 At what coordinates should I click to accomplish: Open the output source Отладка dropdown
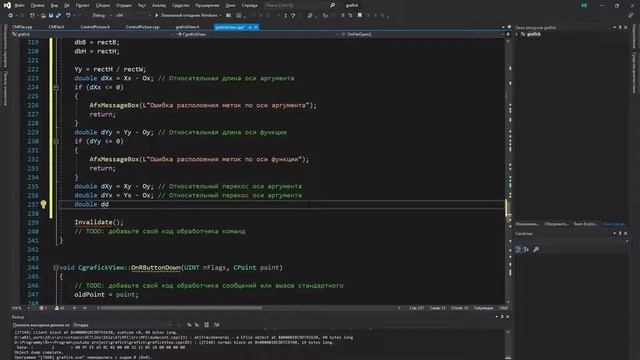coord(122,325)
